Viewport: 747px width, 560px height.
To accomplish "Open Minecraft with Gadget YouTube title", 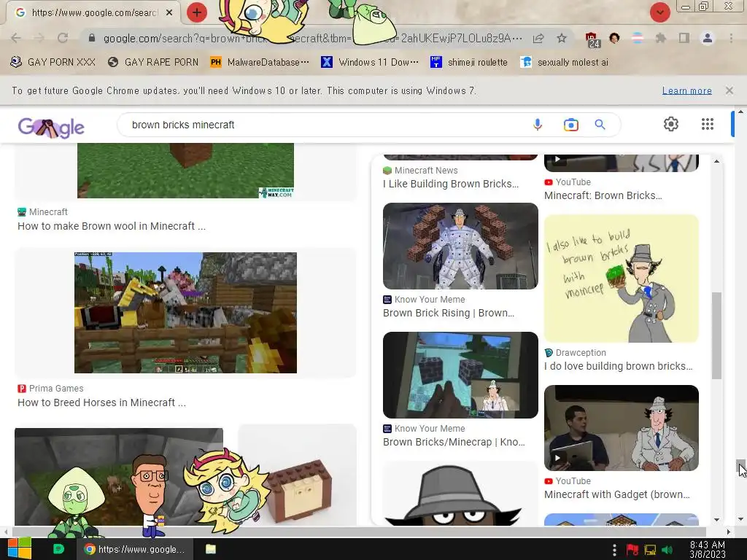I will click(x=616, y=494).
